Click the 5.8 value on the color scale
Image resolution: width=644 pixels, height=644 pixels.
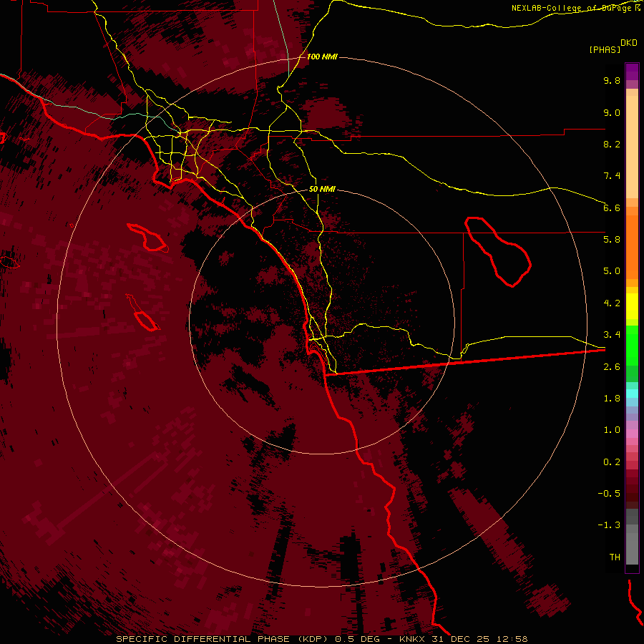coord(612,240)
